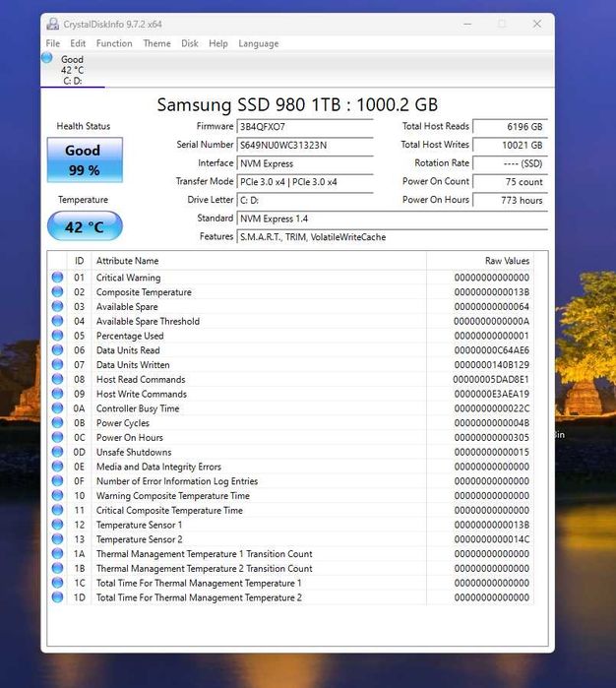Click the status orb for Controller Busy Time
Viewport: 616px width, 688px height.
tap(57, 407)
